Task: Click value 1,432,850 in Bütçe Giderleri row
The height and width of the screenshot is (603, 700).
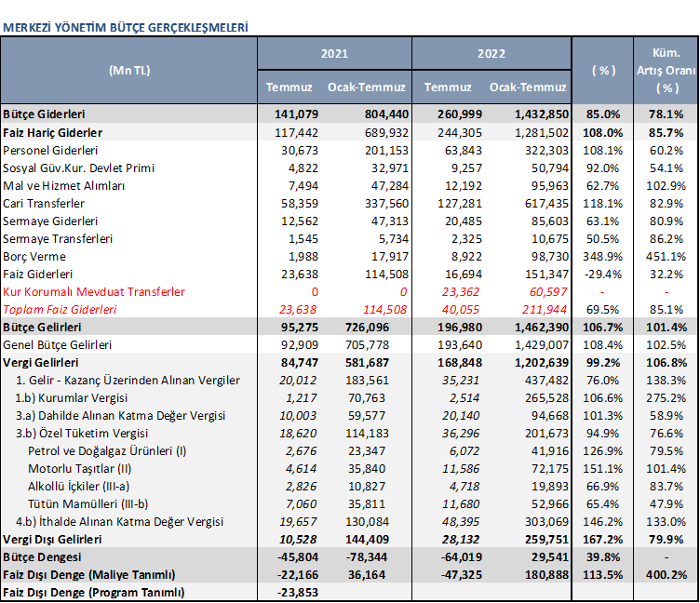Action: pos(542,114)
